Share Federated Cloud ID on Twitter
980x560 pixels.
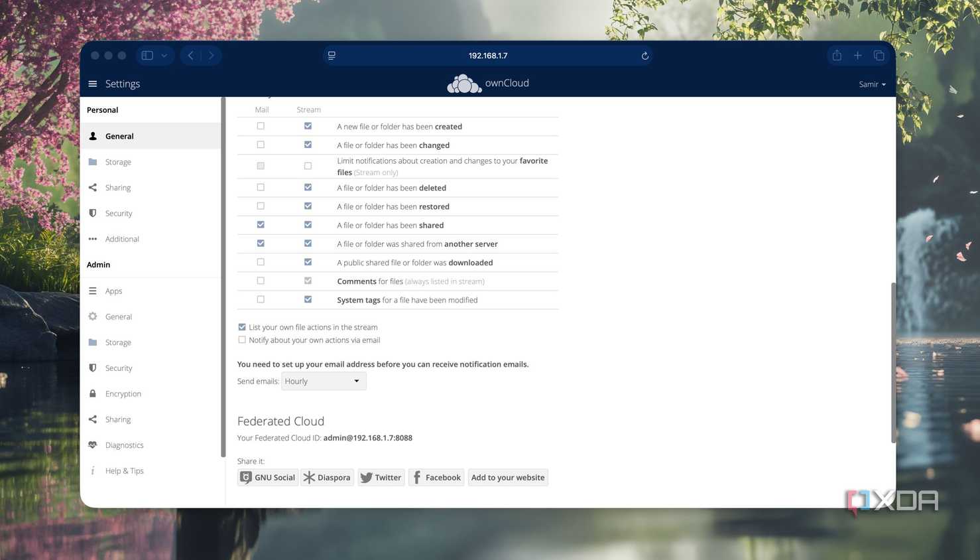coord(381,478)
